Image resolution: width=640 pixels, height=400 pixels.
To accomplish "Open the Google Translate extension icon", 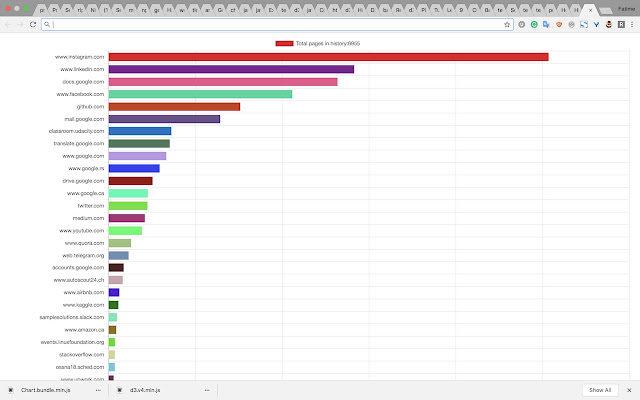I will pos(546,24).
